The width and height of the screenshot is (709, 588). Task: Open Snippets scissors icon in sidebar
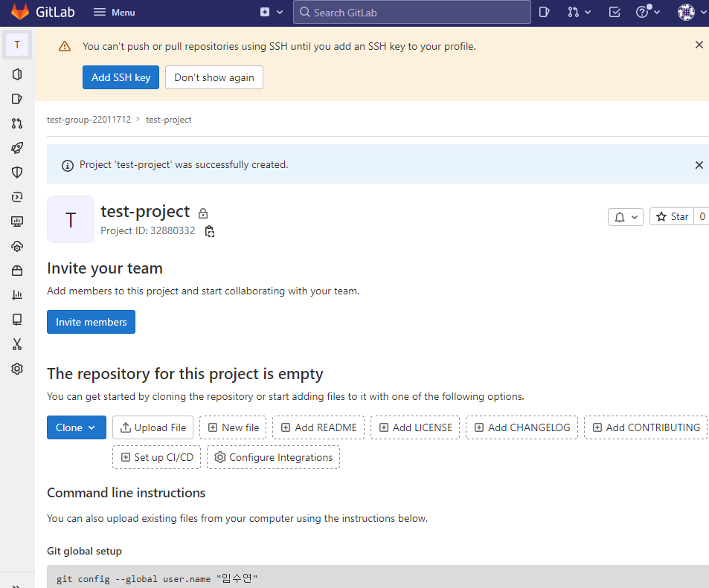coord(17,344)
